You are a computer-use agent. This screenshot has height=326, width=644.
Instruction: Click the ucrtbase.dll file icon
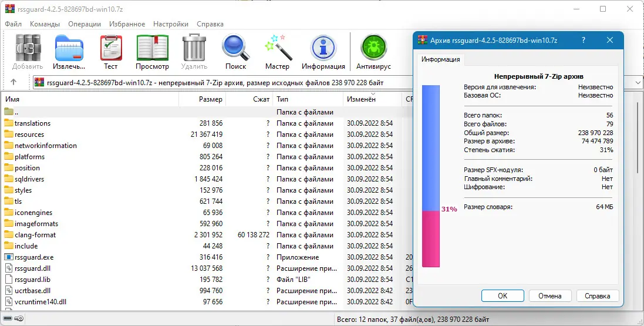(9, 290)
